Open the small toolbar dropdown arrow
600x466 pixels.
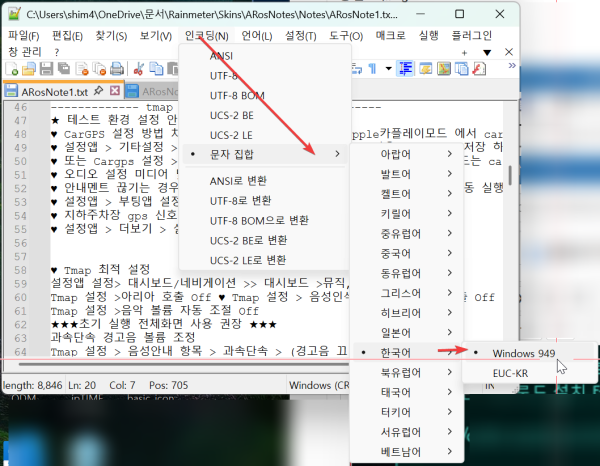388,69
